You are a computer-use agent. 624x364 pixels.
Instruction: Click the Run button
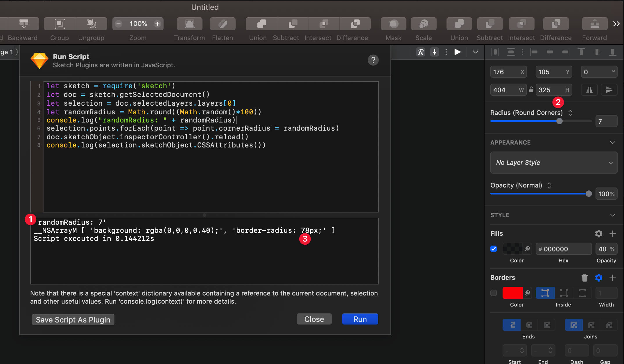coord(360,319)
